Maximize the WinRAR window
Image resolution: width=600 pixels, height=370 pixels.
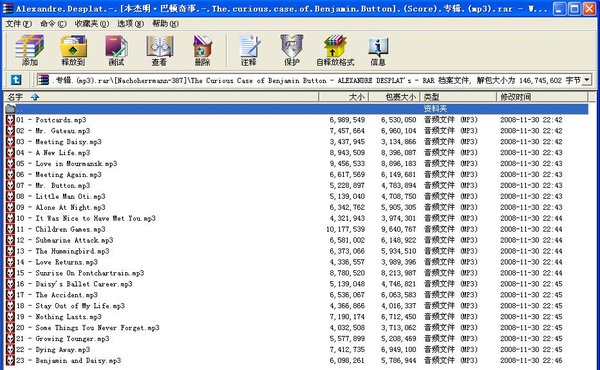click(x=574, y=8)
